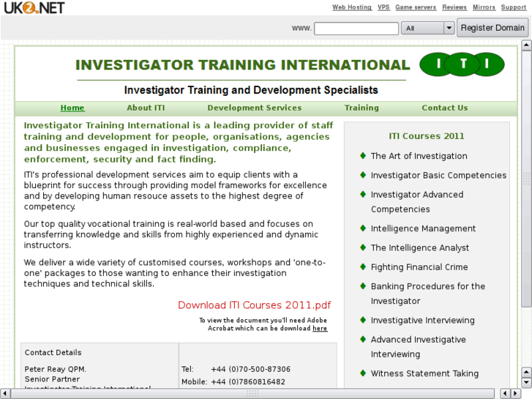532x399 pixels.
Task: Click mobile number +44 (0)7860816482
Action: click(248, 381)
